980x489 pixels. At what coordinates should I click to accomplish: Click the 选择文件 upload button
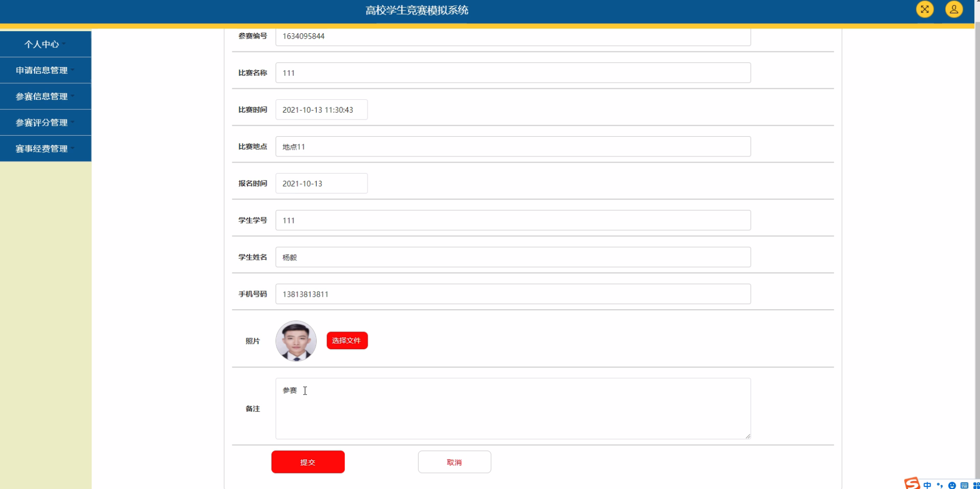coord(347,340)
